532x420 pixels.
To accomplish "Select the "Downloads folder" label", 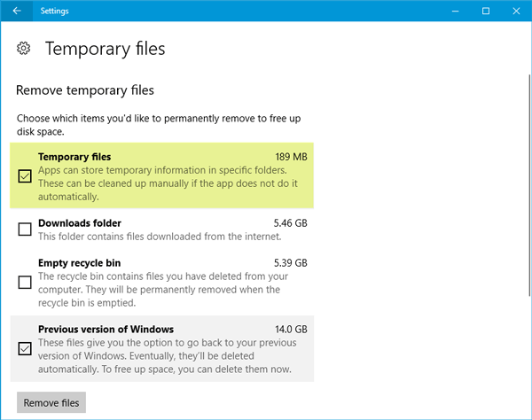I will pyautogui.click(x=80, y=223).
